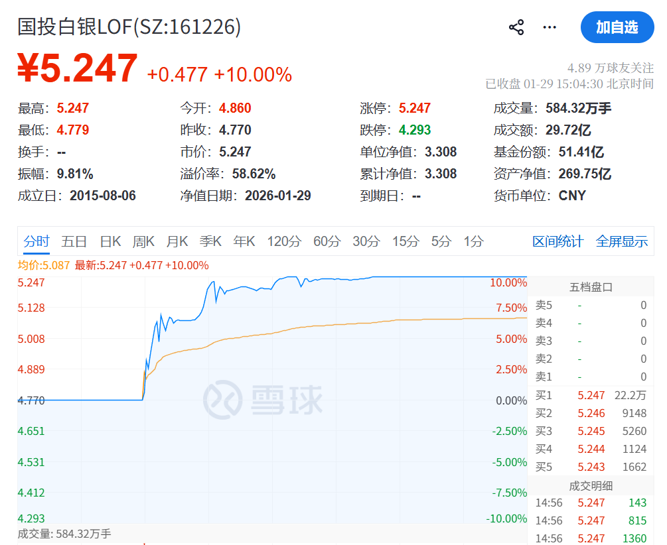Select the 分时 chart tab
Image resolution: width=667 pixels, height=545 pixels.
tap(36, 241)
